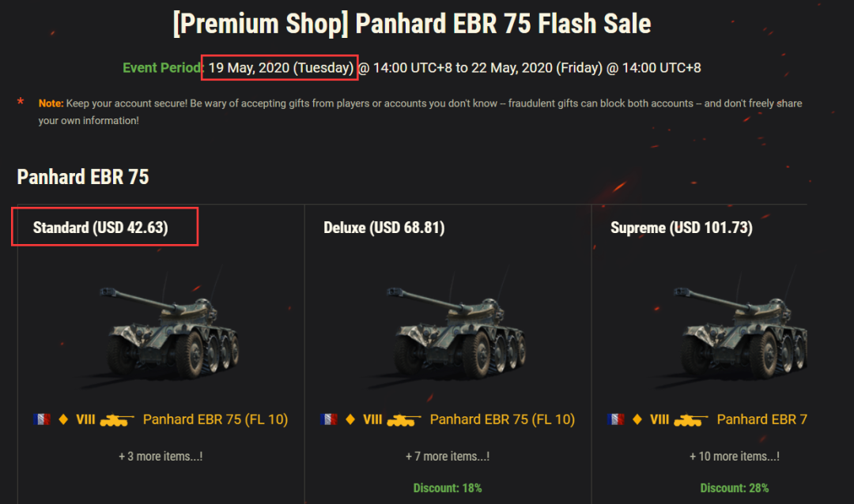Expand "+ 7 more items...!" in Deluxe package
854x504 pixels.
point(448,456)
